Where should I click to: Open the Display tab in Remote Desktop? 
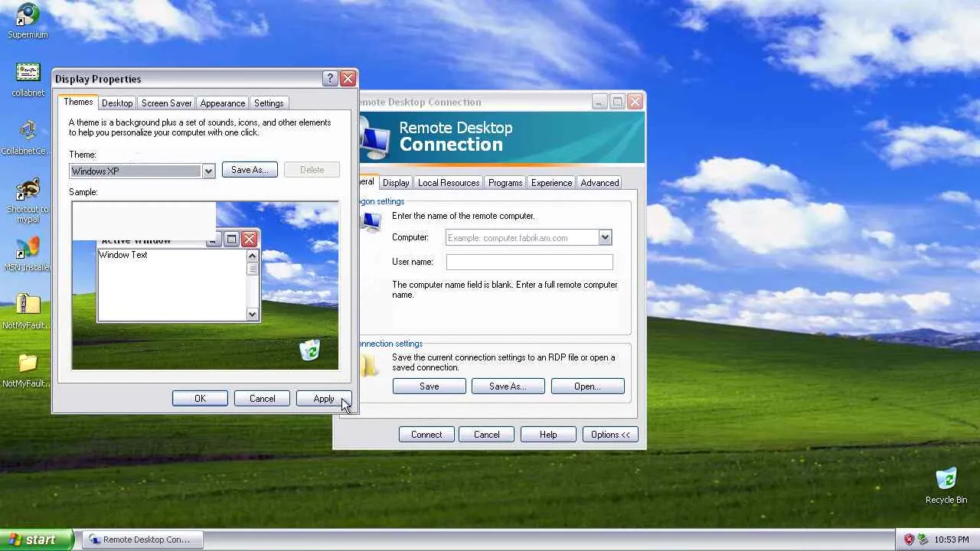tap(396, 183)
